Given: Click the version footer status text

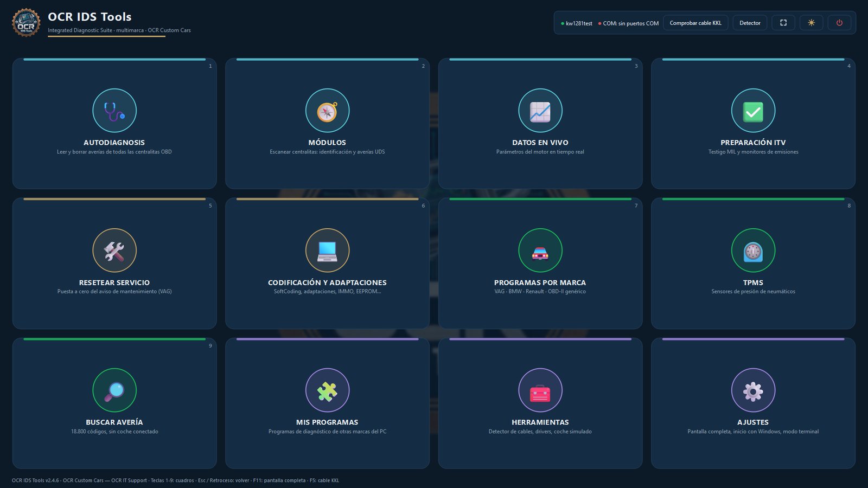Looking at the screenshot, I should 175,480.
